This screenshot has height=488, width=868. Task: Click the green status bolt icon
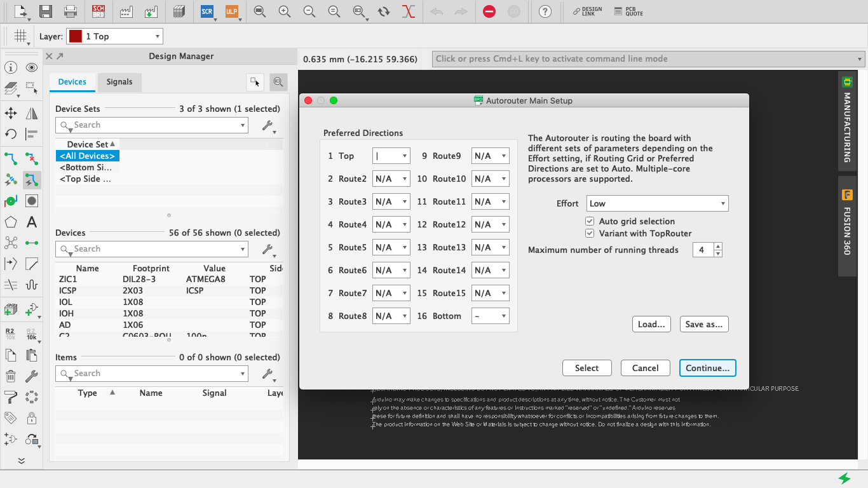click(x=844, y=478)
